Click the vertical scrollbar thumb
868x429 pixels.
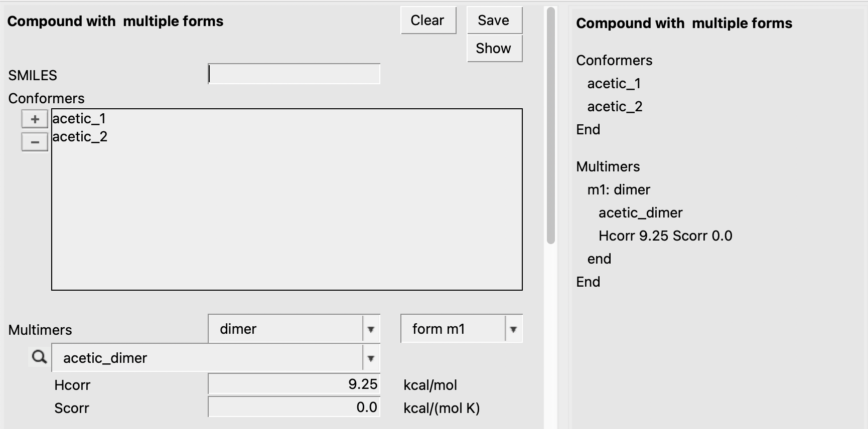pyautogui.click(x=551, y=125)
